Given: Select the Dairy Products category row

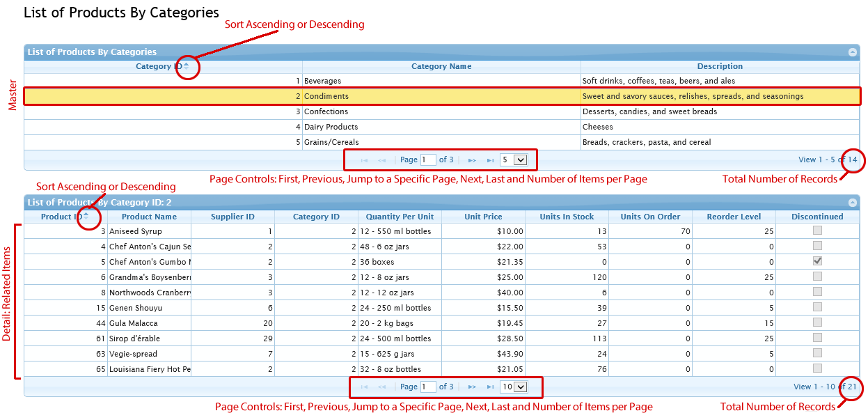Looking at the screenshot, I should point(441,127).
